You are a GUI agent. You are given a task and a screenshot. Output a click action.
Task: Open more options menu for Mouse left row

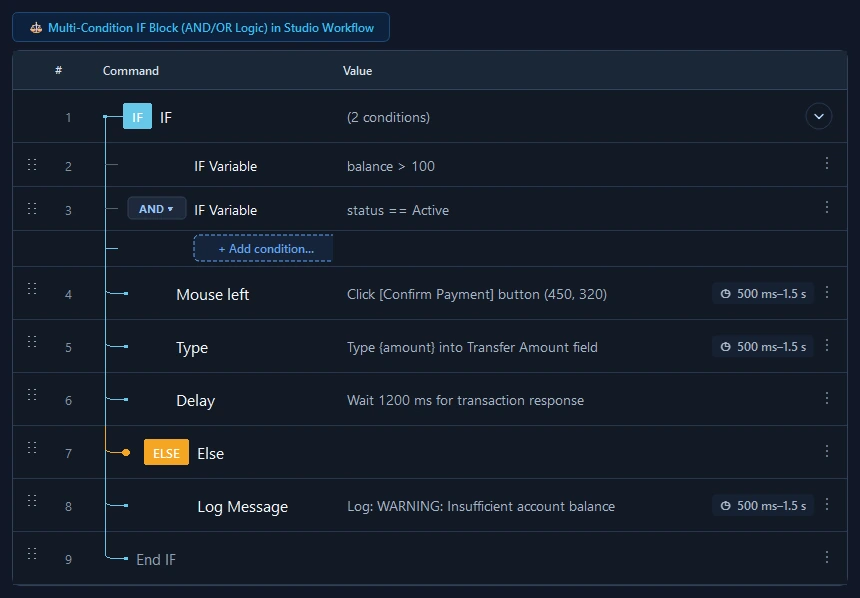click(827, 292)
